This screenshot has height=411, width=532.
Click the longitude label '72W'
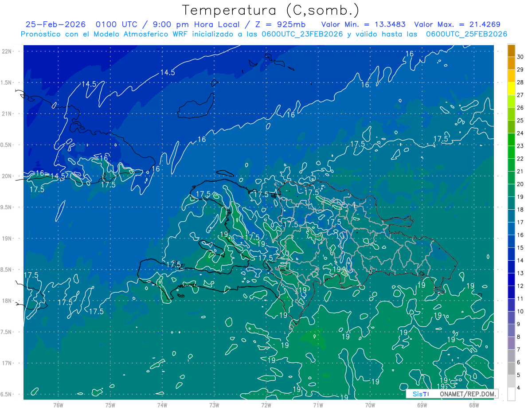pos(266,404)
